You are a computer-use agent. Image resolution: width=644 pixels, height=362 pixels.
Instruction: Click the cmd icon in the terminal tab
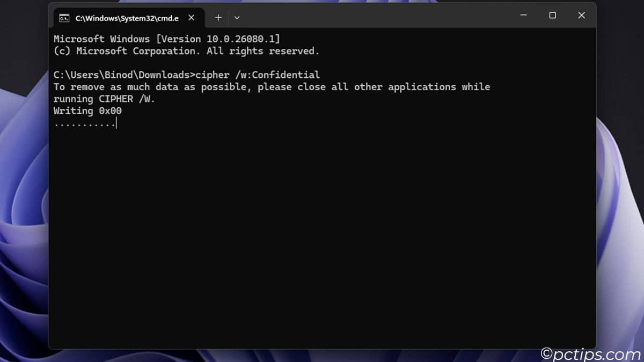pyautogui.click(x=64, y=18)
